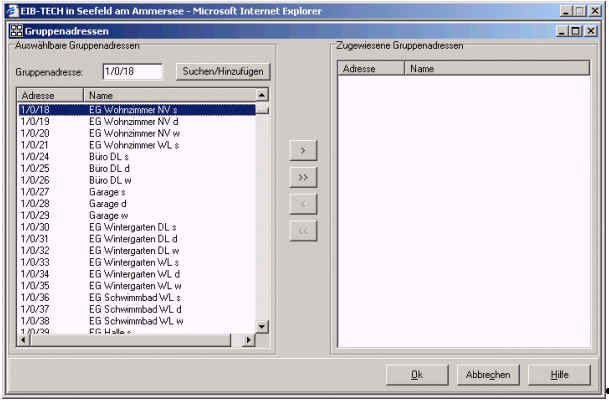Click the double left arrow remove-all button
The width and height of the screenshot is (609, 402).
tap(303, 231)
